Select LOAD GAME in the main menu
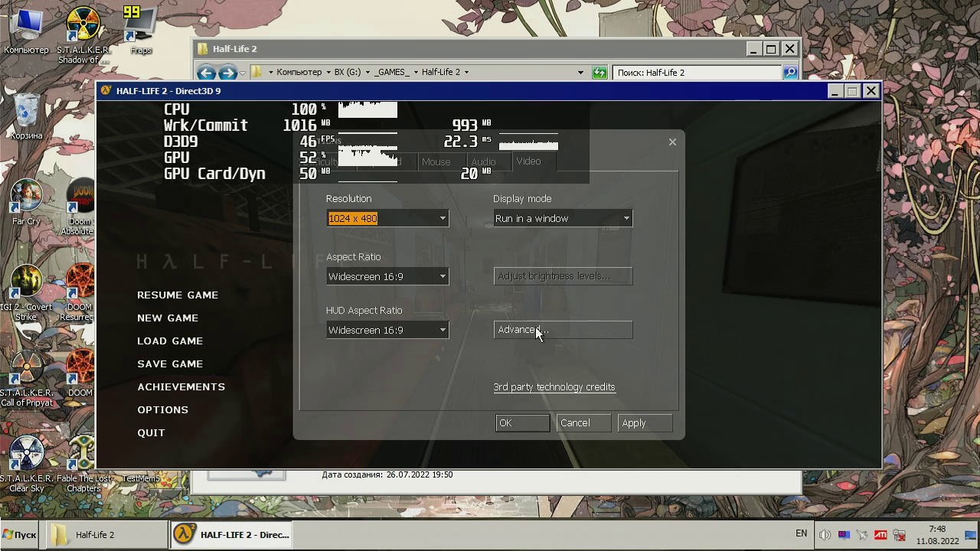The image size is (980, 551). pyautogui.click(x=170, y=341)
